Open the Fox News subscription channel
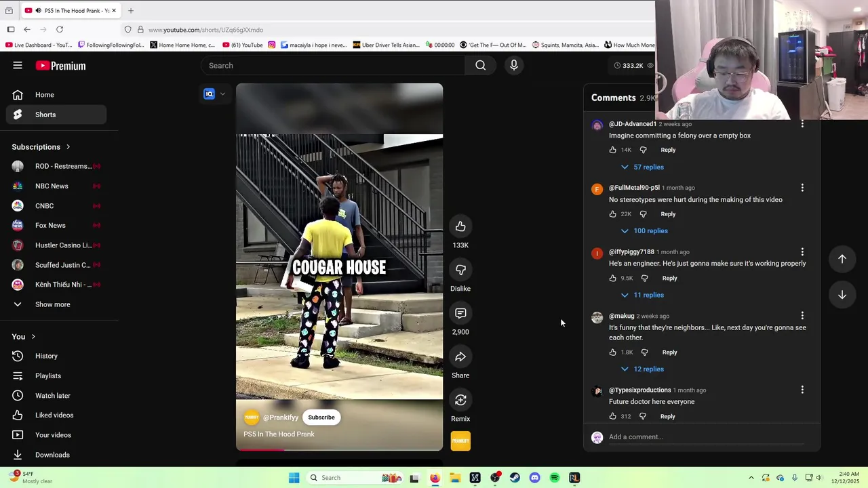The width and height of the screenshot is (868, 488). click(56, 226)
